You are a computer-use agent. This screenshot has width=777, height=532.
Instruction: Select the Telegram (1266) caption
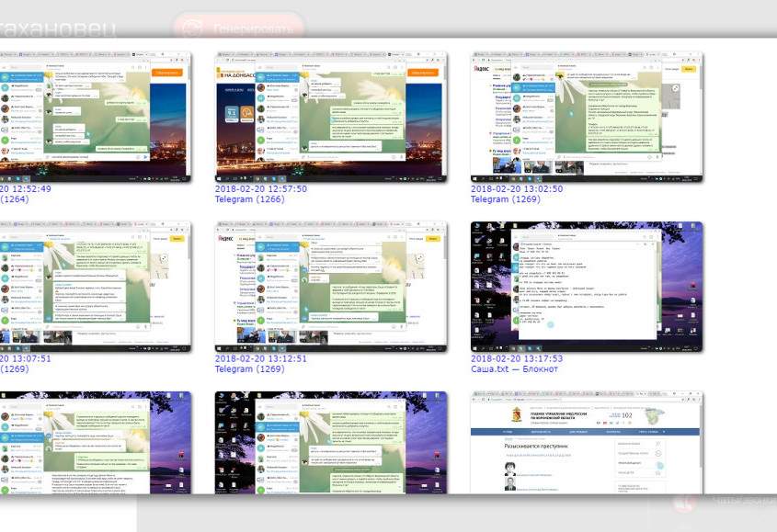(x=250, y=199)
